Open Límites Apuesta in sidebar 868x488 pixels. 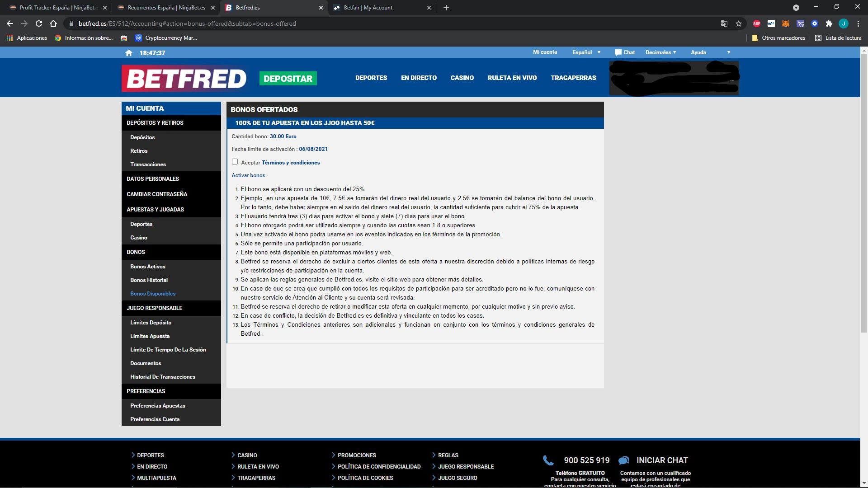pyautogui.click(x=150, y=336)
